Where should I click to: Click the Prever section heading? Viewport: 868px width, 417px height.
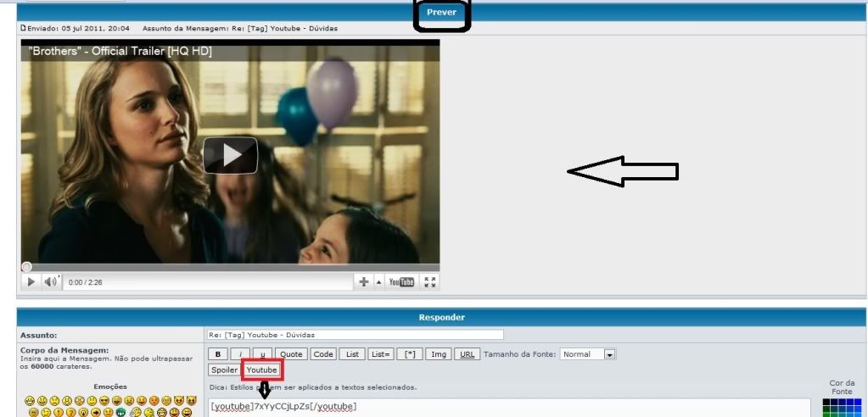coord(442,12)
